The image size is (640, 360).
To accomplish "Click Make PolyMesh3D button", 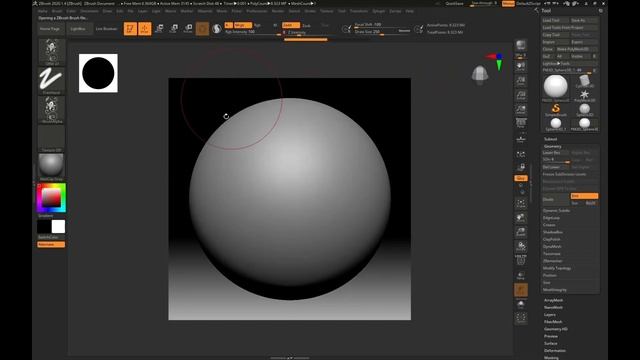I will pos(578,49).
